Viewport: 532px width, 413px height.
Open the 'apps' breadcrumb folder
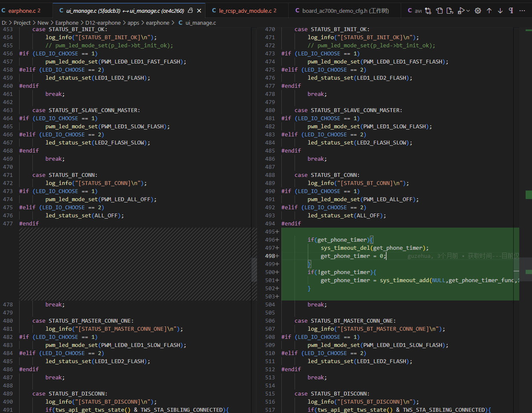(x=133, y=23)
